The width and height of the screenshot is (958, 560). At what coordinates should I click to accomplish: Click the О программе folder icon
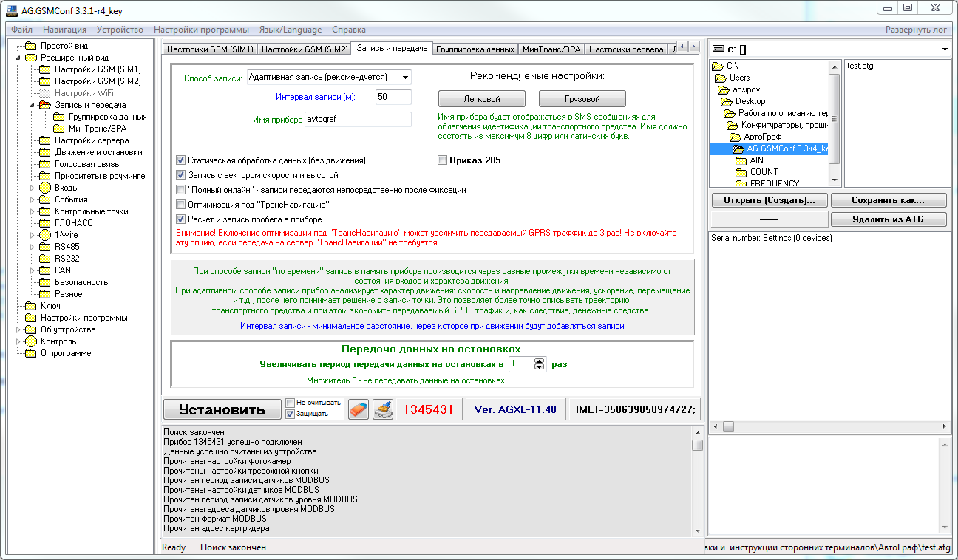[30, 353]
